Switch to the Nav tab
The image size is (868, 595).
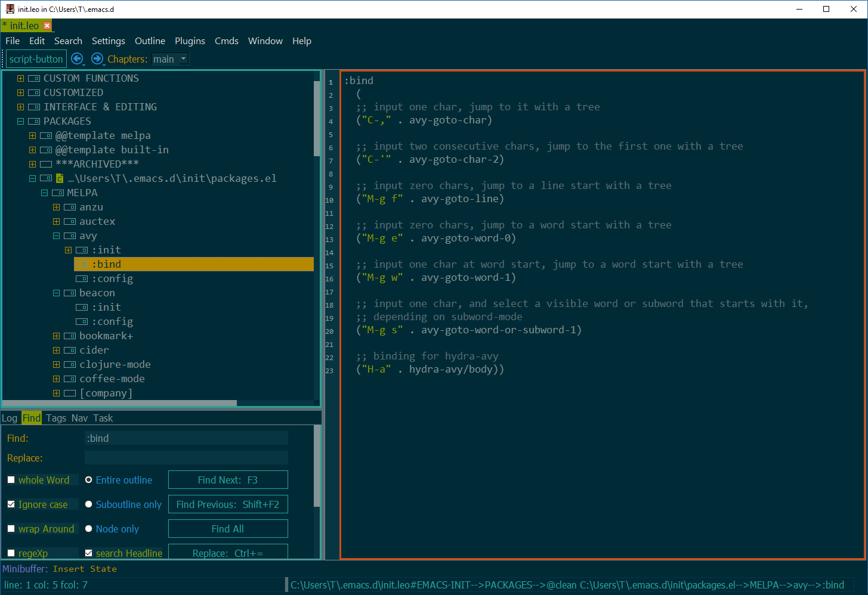click(79, 418)
